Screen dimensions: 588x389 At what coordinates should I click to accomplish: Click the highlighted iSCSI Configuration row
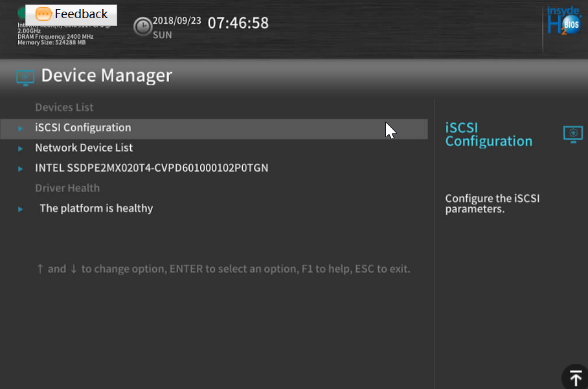pos(214,129)
